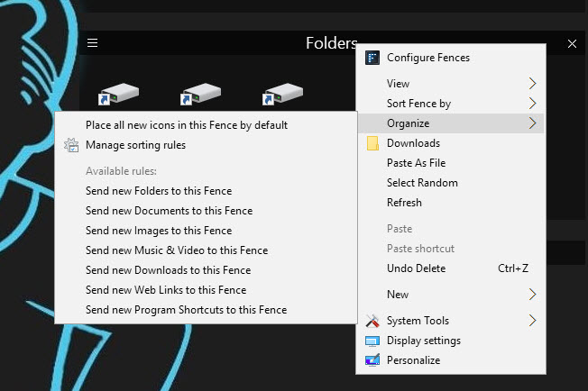588x391 pixels.
Task: Select Send new Program Shortcuts to this Fence
Action: coord(206,310)
